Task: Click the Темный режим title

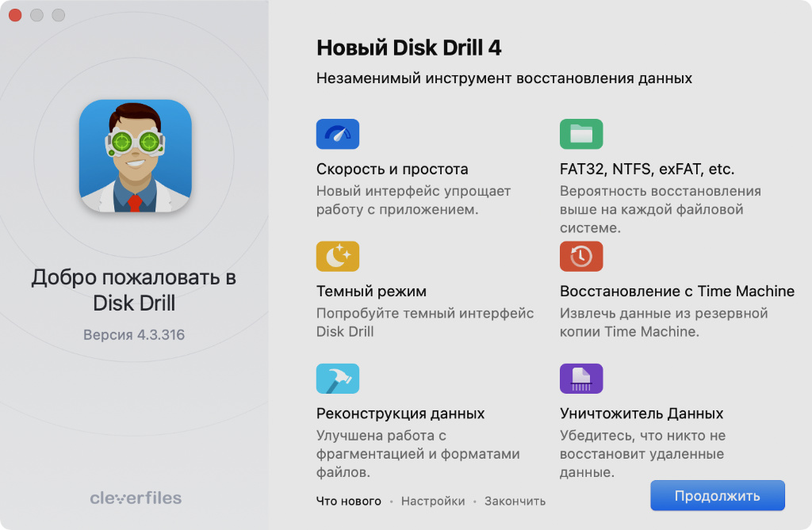Action: click(371, 291)
